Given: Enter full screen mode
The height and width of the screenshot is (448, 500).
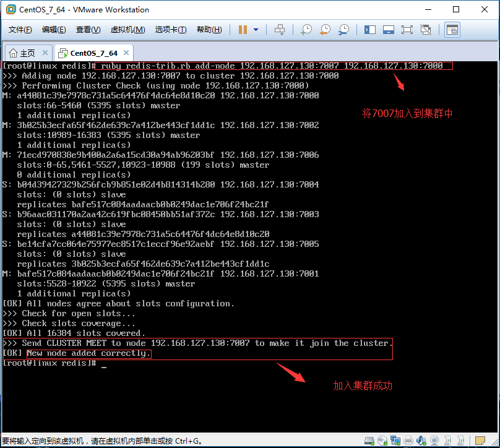Looking at the screenshot, I should click(x=407, y=30).
